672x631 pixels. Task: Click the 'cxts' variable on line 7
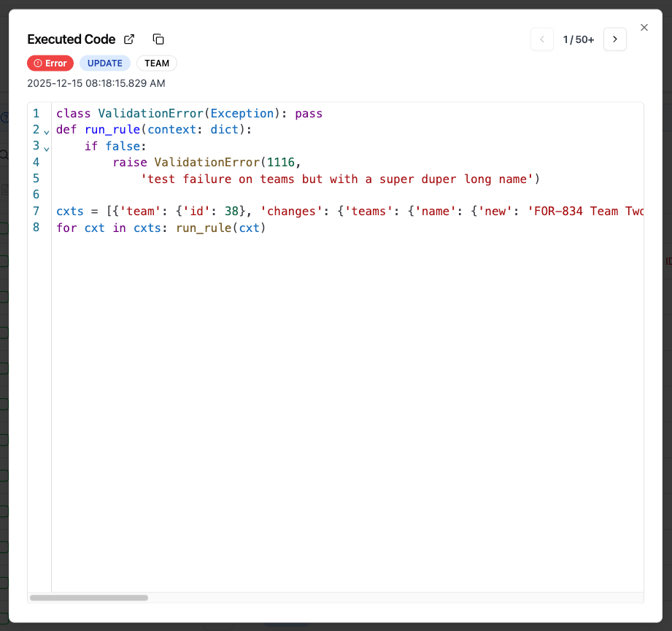(x=70, y=212)
